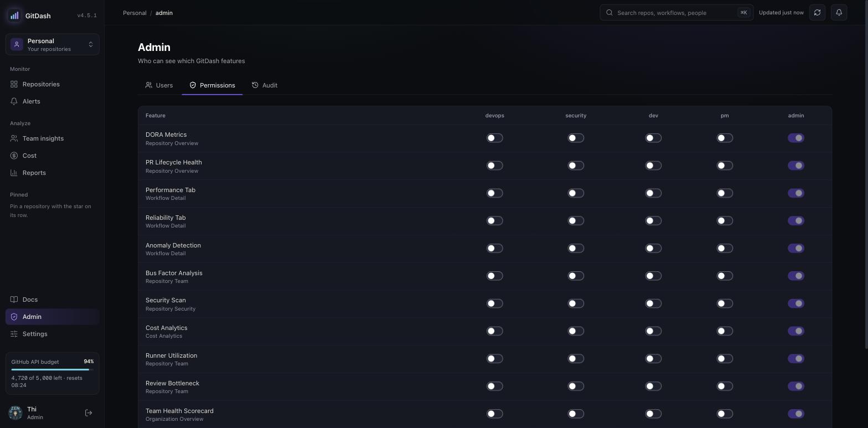868x428 pixels.
Task: Enable PR Lifecycle Health for security
Action: pyautogui.click(x=576, y=166)
